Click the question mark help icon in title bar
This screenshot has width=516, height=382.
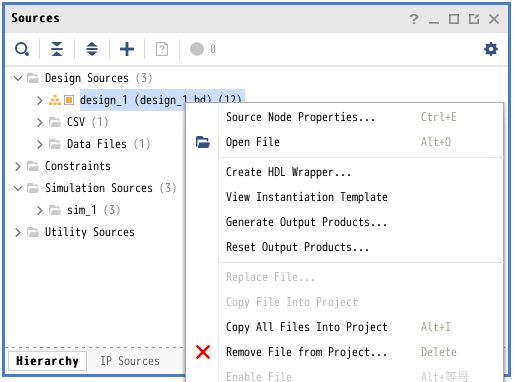[x=414, y=19]
